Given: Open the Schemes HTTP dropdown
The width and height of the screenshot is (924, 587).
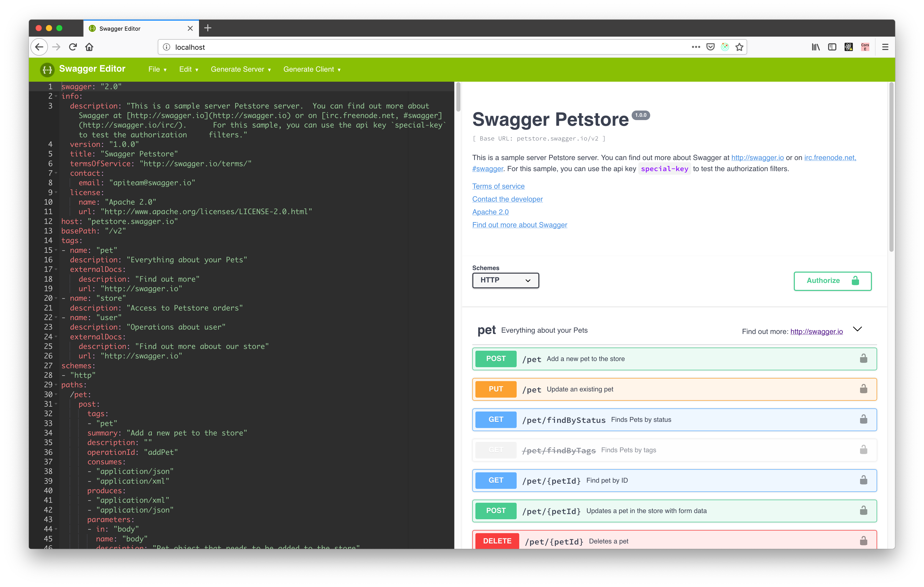Looking at the screenshot, I should (505, 280).
